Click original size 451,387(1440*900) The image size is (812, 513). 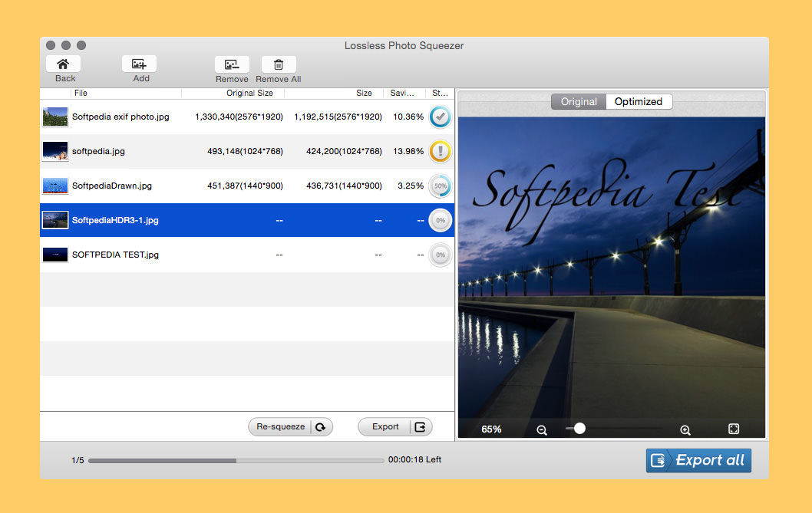click(245, 186)
